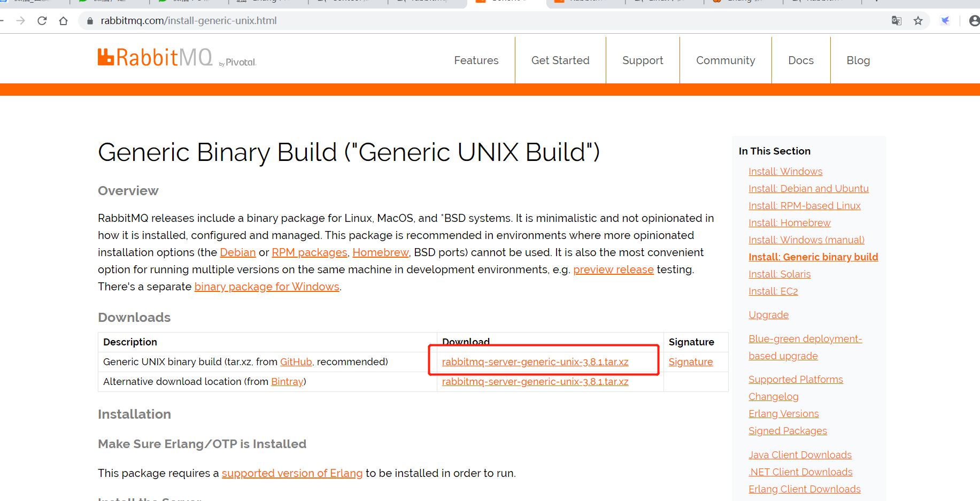Open the Features menu item
The height and width of the screenshot is (501, 980).
point(476,60)
